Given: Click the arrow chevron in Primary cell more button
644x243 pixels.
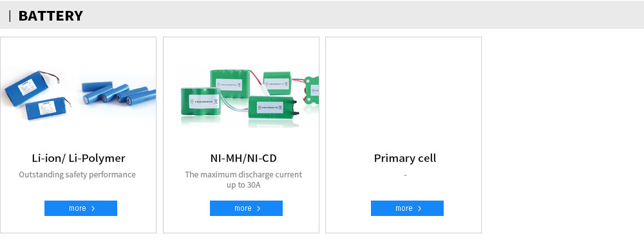Looking at the screenshot, I should pyautogui.click(x=420, y=208).
